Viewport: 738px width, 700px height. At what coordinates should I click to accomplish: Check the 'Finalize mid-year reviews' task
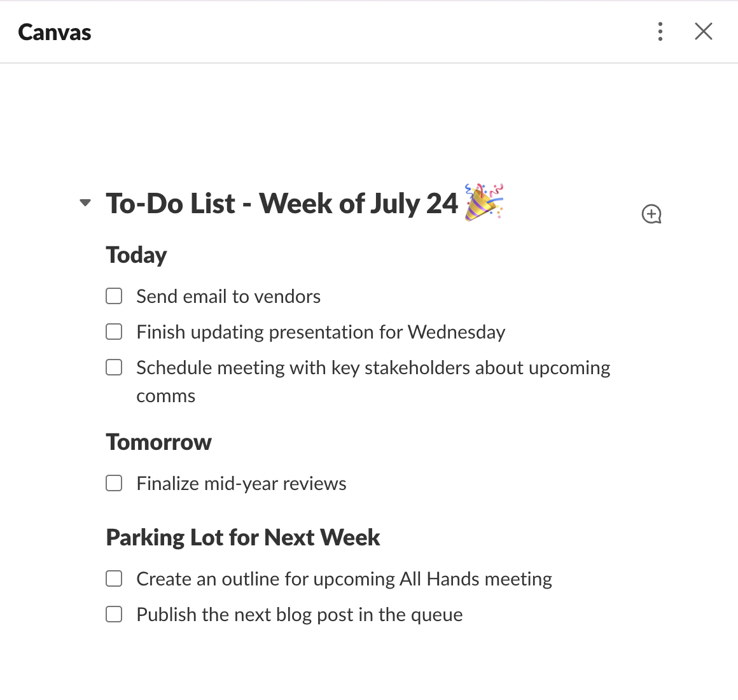(113, 483)
